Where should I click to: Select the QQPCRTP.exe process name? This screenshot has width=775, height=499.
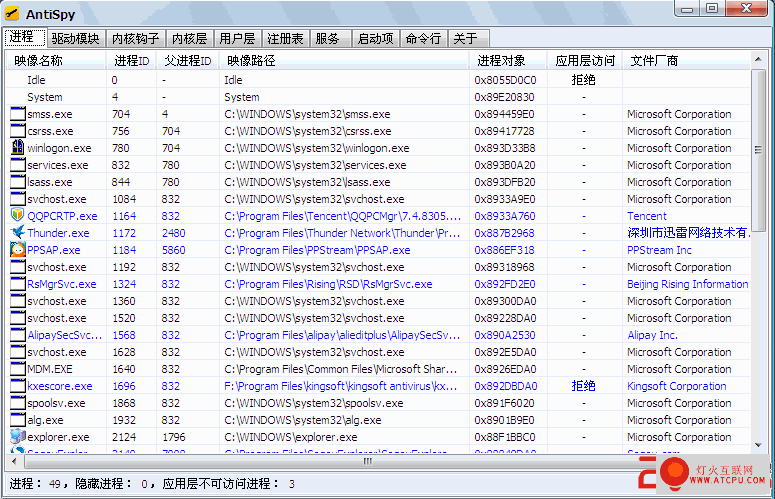[x=62, y=216]
